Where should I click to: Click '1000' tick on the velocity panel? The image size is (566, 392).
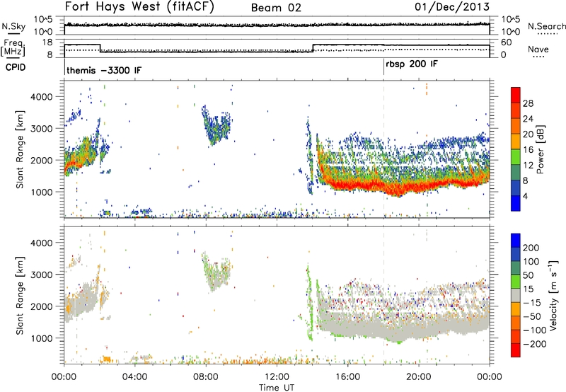(x=42, y=338)
